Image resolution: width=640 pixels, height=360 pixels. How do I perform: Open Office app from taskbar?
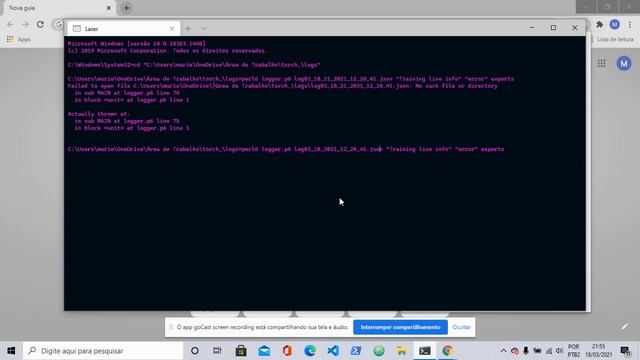(287, 351)
